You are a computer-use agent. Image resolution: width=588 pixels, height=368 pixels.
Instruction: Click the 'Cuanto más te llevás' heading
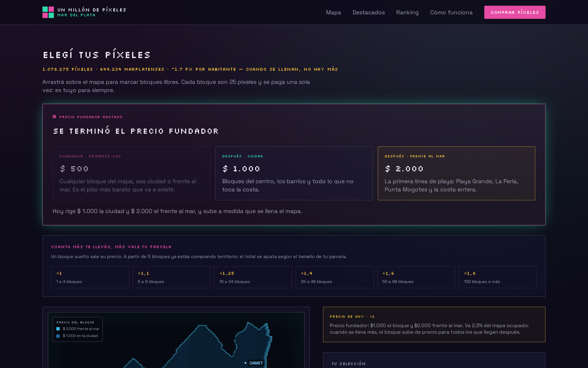coord(111,247)
